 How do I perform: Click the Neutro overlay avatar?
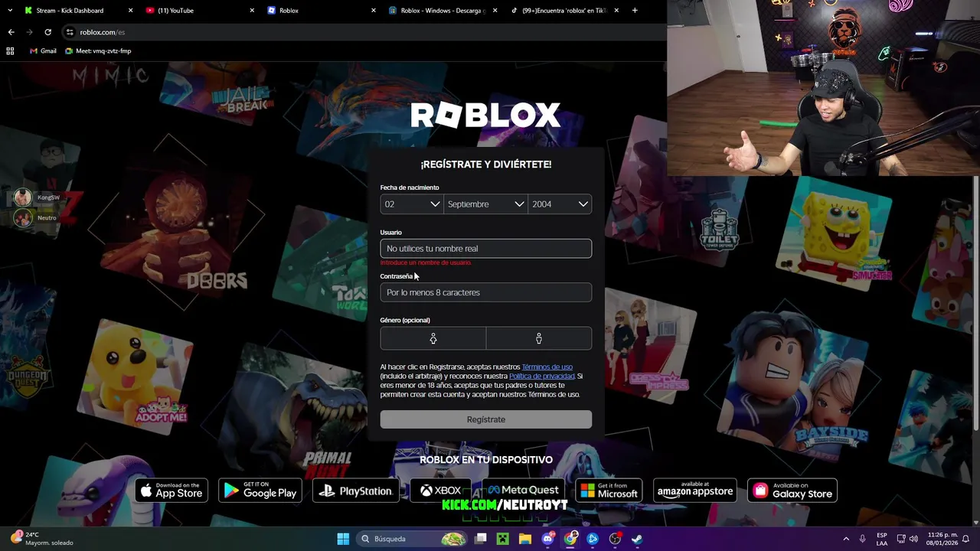[x=23, y=218]
